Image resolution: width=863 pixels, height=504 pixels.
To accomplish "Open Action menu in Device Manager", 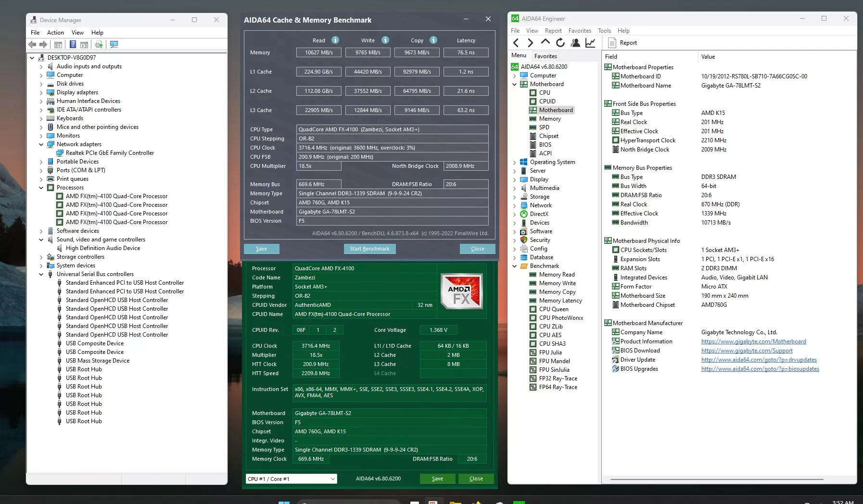I will 55,33.
